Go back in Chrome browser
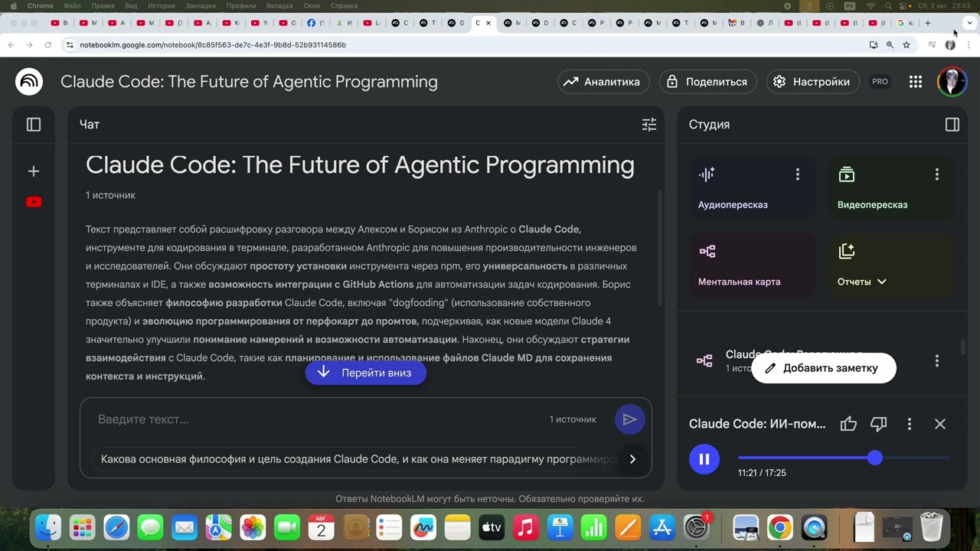The width and height of the screenshot is (980, 551). point(11,45)
